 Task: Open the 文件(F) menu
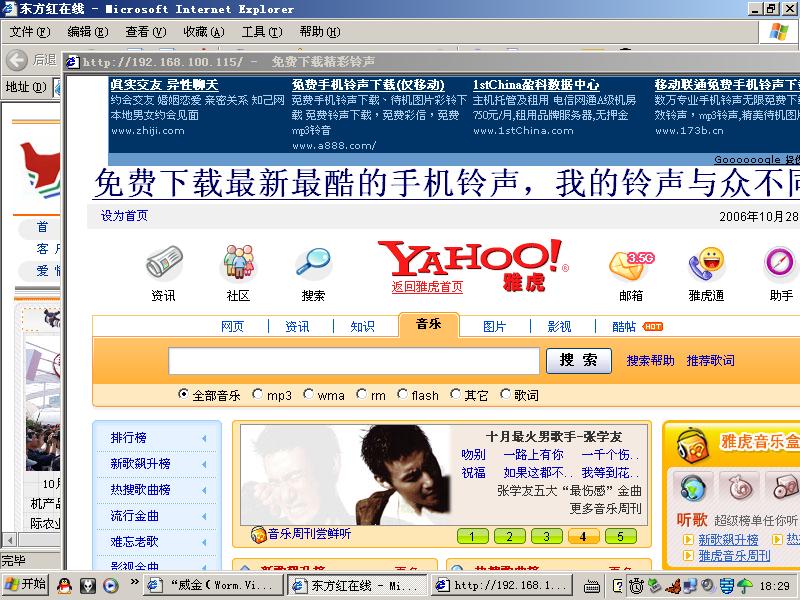[x=30, y=32]
